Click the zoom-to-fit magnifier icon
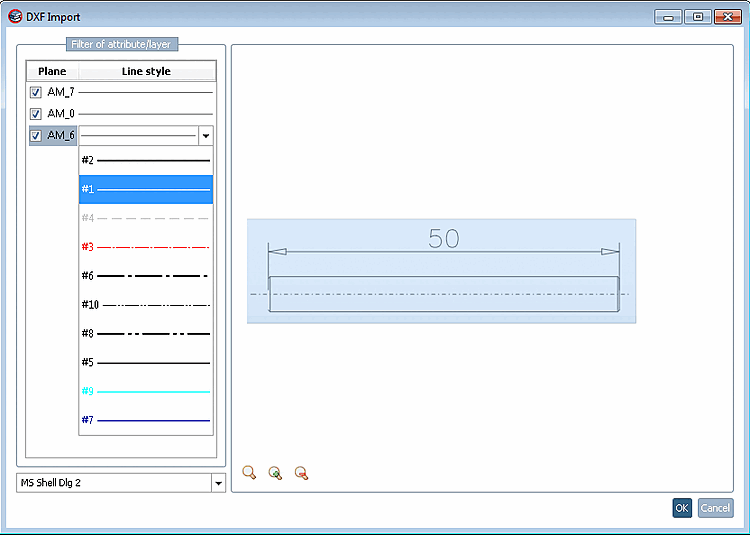The height and width of the screenshot is (535, 750). point(249,473)
